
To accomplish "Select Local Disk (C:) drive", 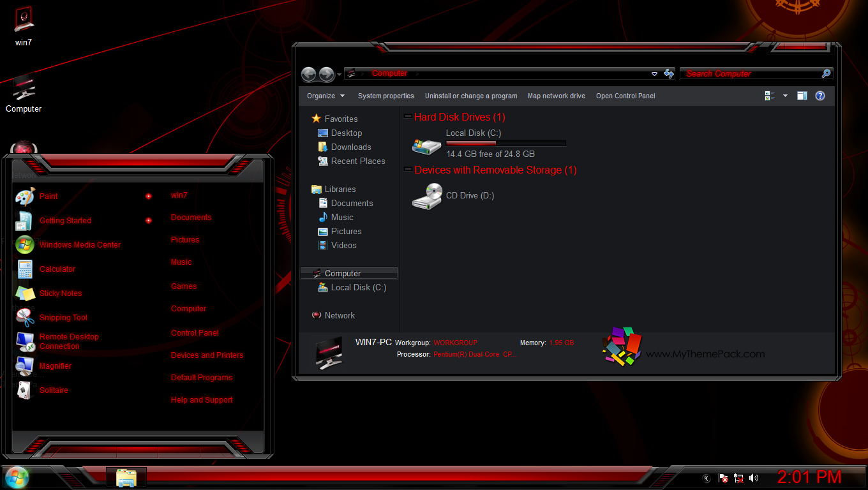I will pyautogui.click(x=489, y=144).
